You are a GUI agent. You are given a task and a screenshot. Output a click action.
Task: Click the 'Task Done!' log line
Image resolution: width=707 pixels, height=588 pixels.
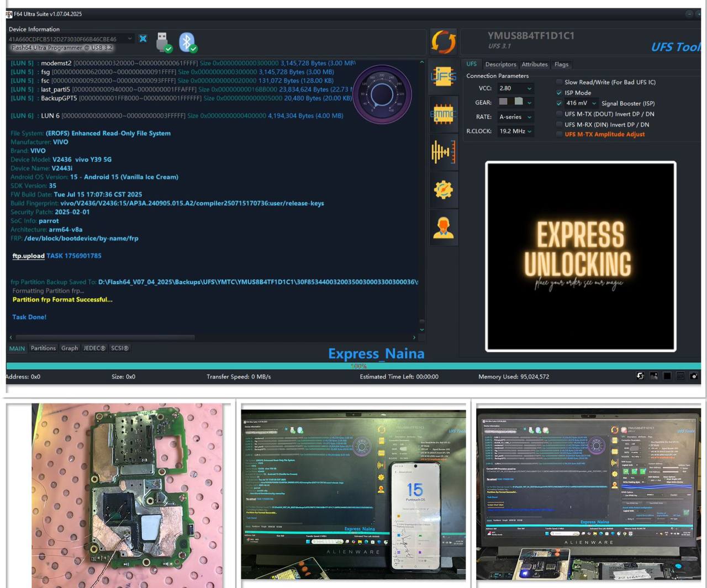[29, 317]
